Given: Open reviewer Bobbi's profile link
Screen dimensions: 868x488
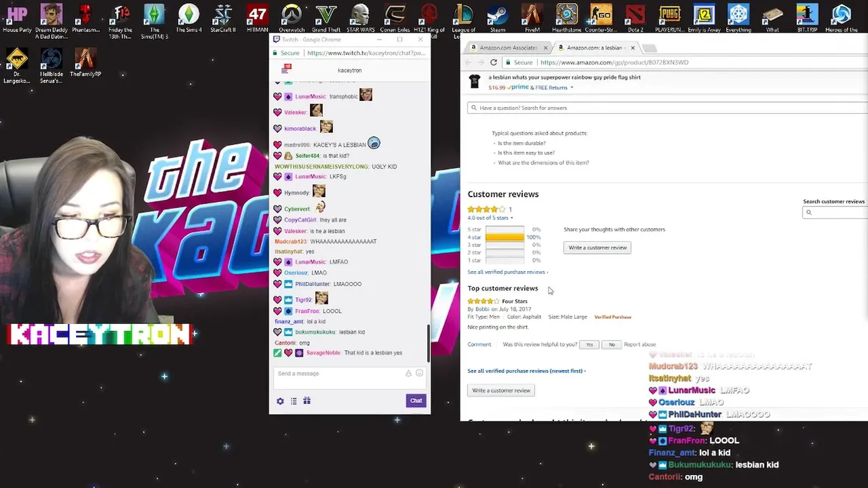Looking at the screenshot, I should 482,309.
